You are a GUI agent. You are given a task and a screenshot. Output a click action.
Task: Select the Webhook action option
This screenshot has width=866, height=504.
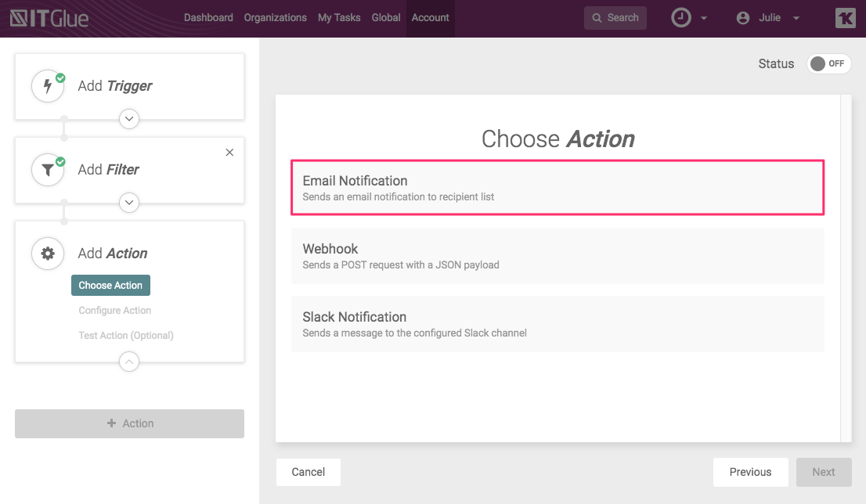pos(557,256)
